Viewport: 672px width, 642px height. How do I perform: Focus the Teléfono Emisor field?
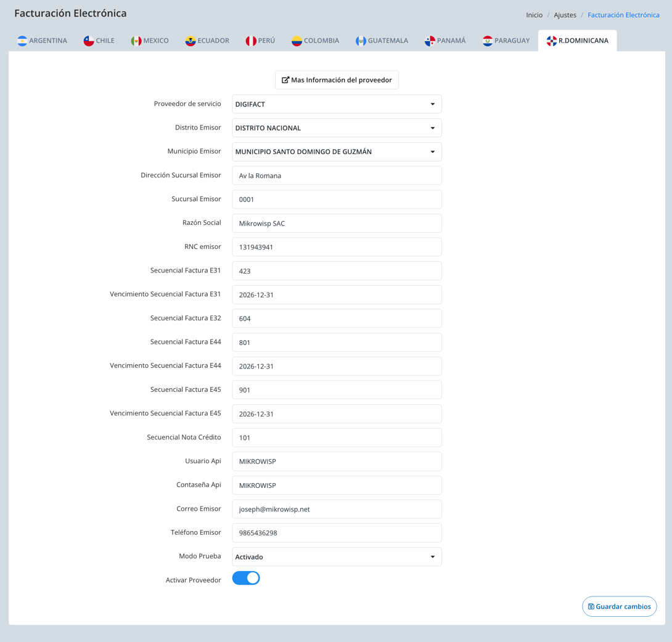(337, 533)
